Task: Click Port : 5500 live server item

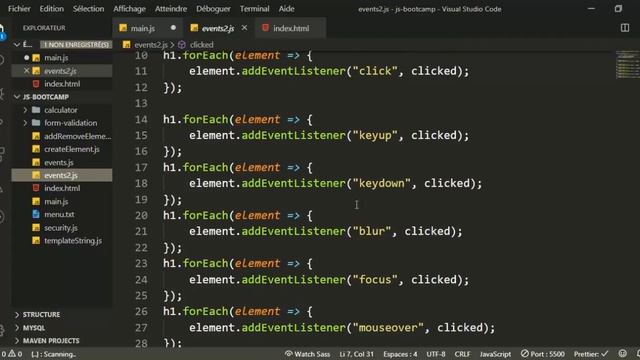Action: point(542,354)
